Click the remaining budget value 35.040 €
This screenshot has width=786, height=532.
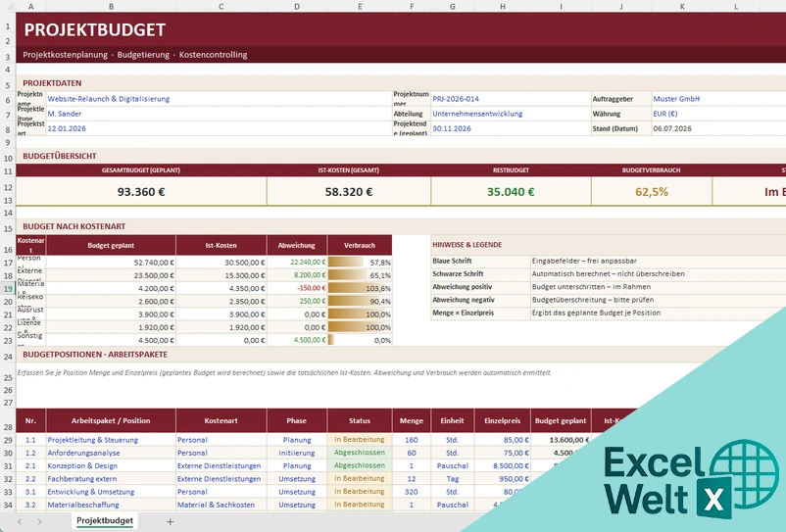pos(511,191)
